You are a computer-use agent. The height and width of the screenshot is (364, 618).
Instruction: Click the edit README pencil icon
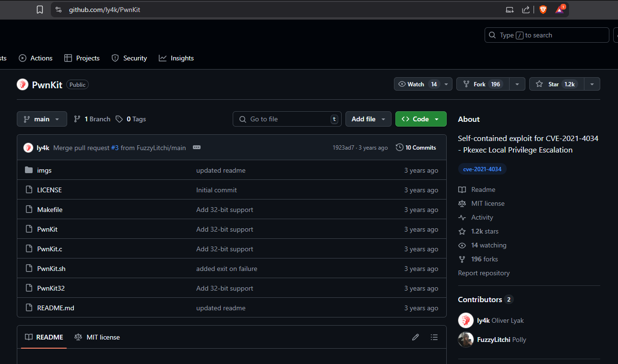pyautogui.click(x=416, y=337)
